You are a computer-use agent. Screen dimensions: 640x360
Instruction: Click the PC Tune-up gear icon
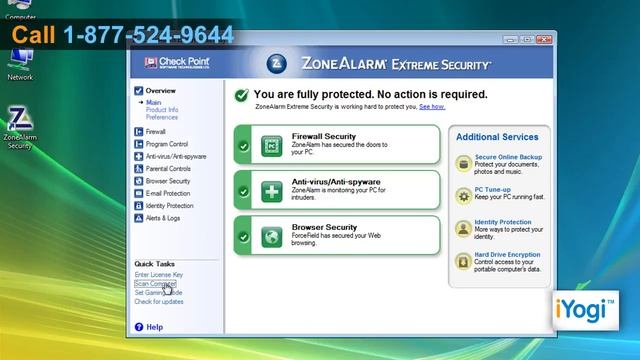tap(463, 196)
